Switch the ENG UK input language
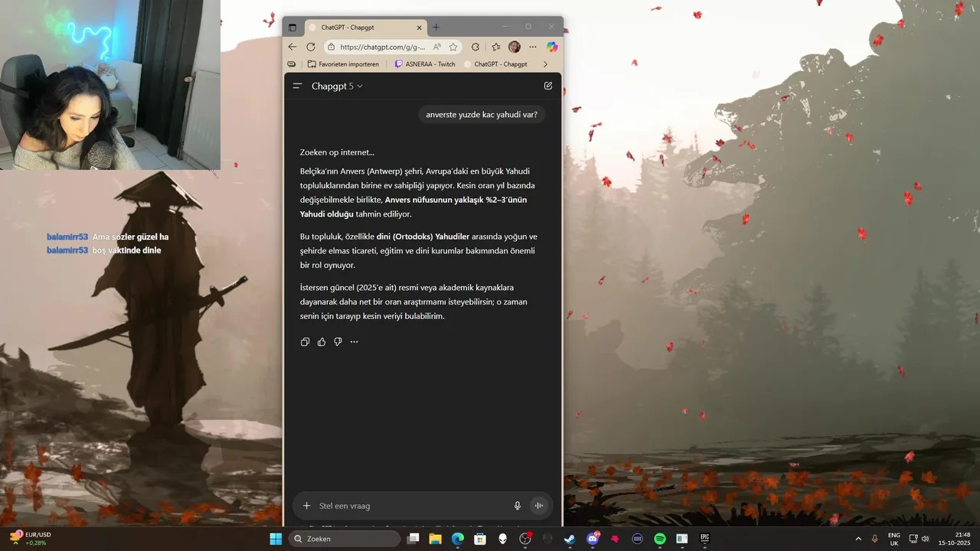The image size is (980, 551). 894,539
